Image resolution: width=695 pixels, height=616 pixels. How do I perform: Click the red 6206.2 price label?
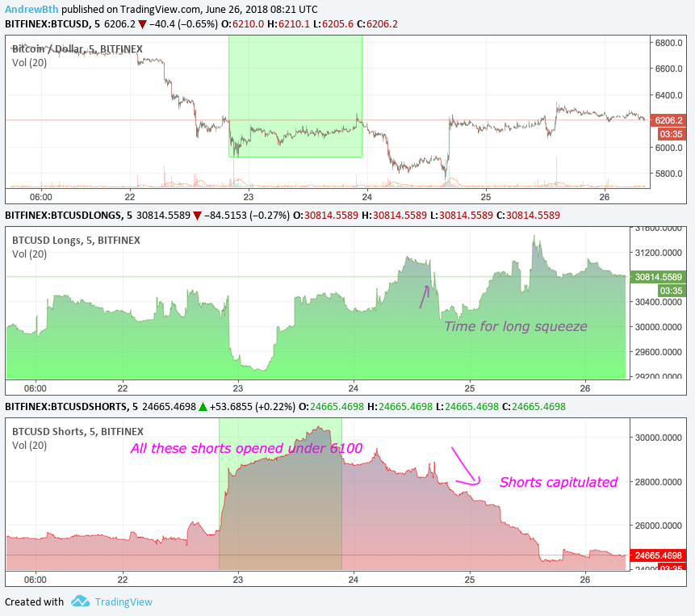click(668, 120)
